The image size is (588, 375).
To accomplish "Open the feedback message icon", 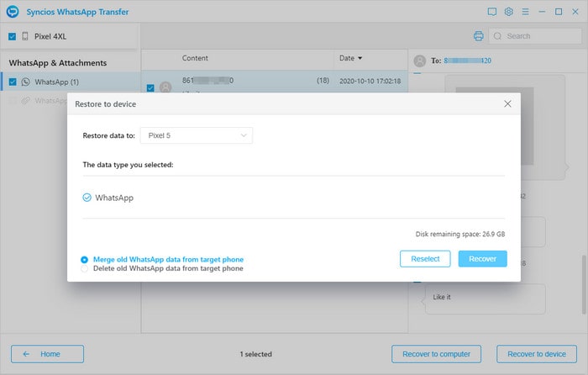I will pos(492,12).
